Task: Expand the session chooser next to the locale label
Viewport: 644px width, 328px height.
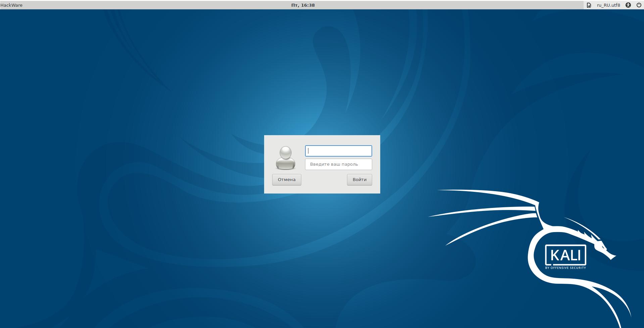Action: click(589, 5)
